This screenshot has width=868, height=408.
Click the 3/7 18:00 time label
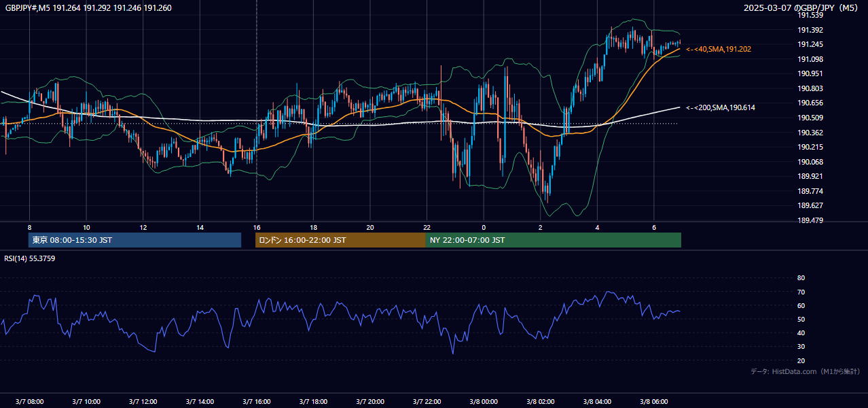point(313,402)
